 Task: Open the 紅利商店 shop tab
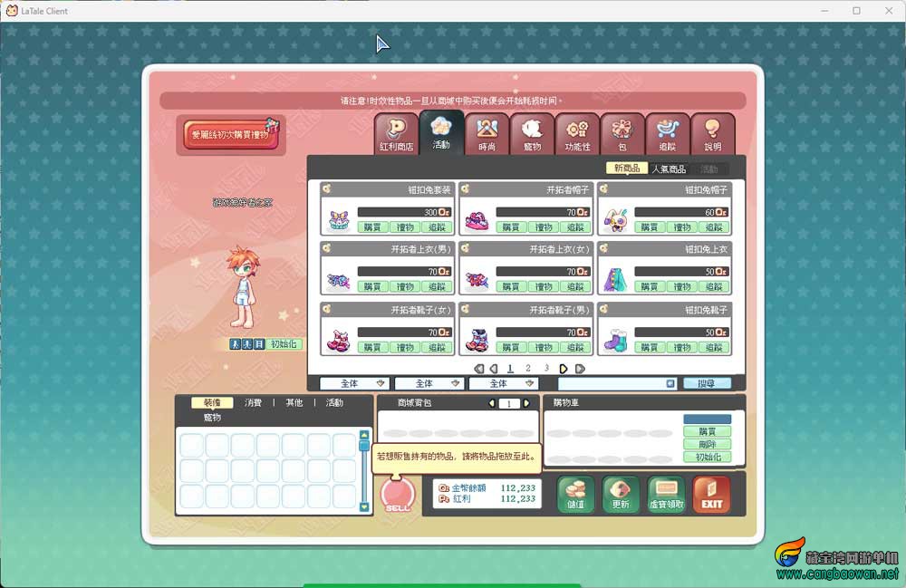coord(396,133)
